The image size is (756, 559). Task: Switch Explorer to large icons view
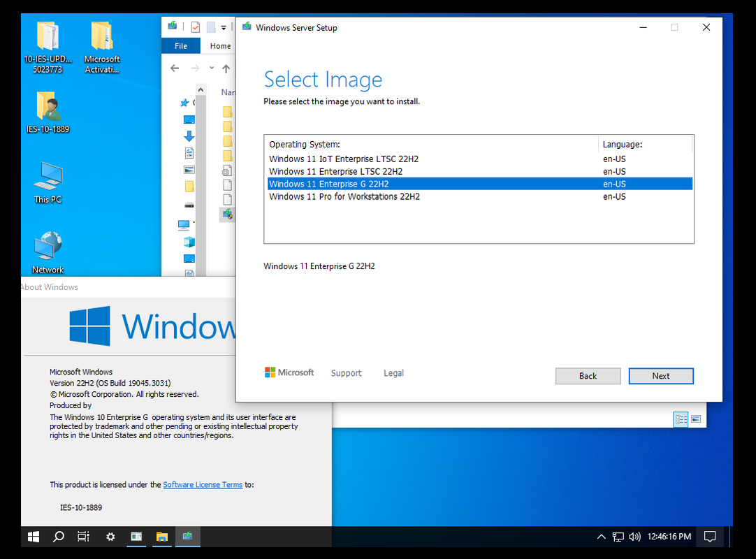tap(696, 419)
